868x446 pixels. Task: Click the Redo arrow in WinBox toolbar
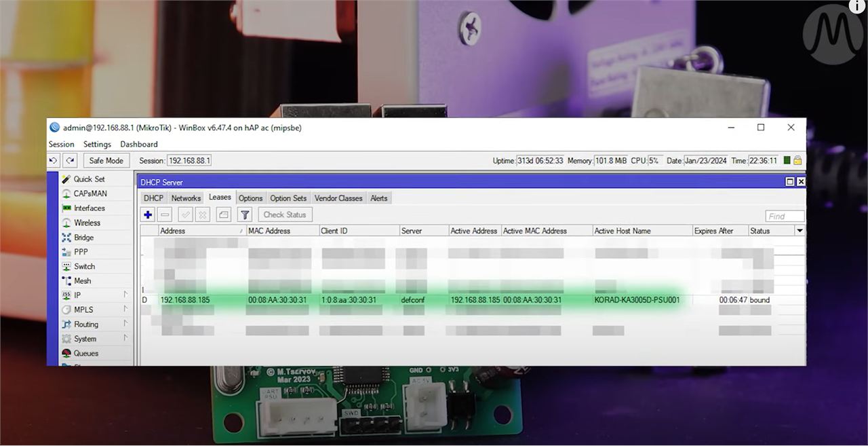tap(70, 161)
